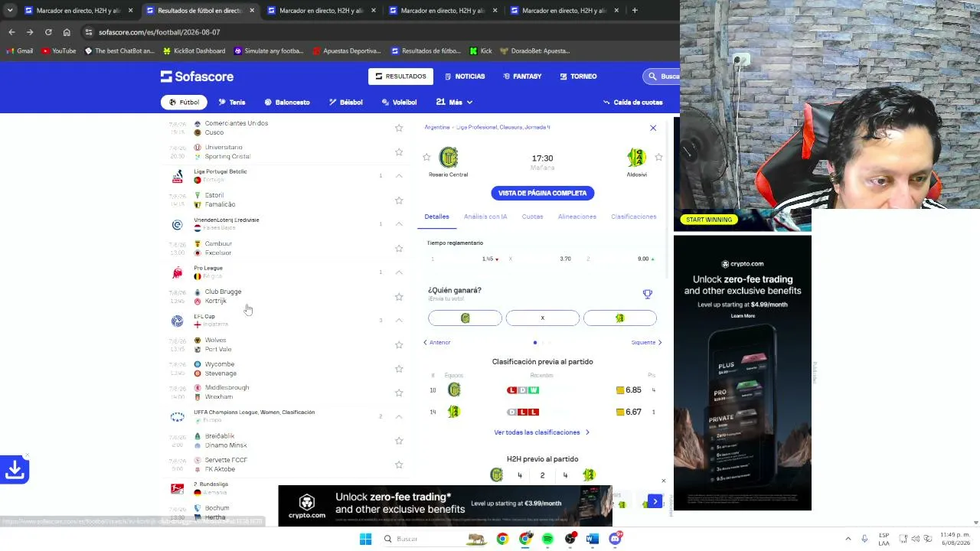This screenshot has width=980, height=551.
Task: Click the EFL Cup league logo
Action: coord(178,321)
